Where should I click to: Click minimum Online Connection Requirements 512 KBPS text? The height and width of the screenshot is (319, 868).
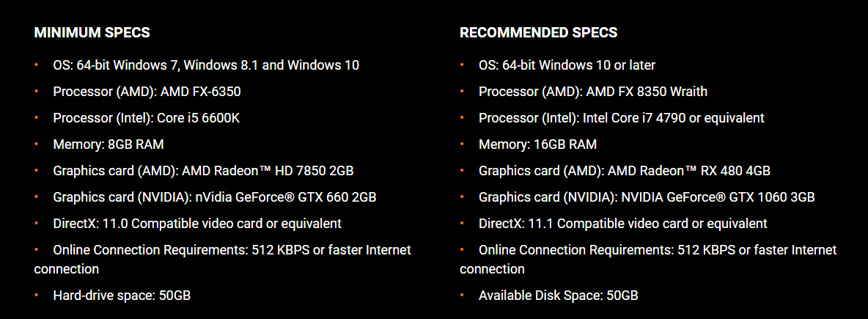click(223, 259)
